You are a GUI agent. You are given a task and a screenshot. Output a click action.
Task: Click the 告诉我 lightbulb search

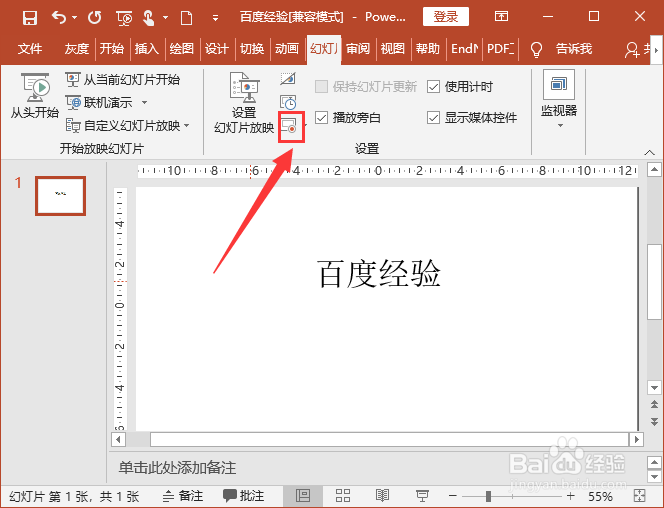(561, 49)
